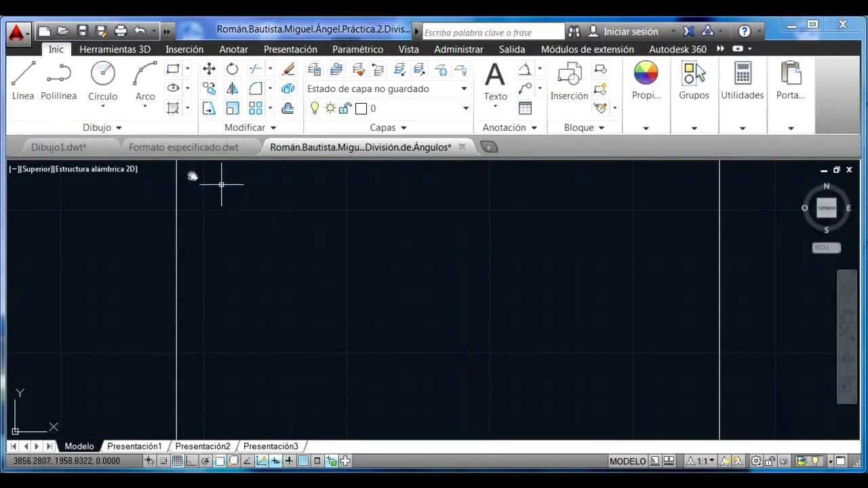Screen dimensions: 868x488
Task: Expand the Anotación panel
Action: click(509, 127)
